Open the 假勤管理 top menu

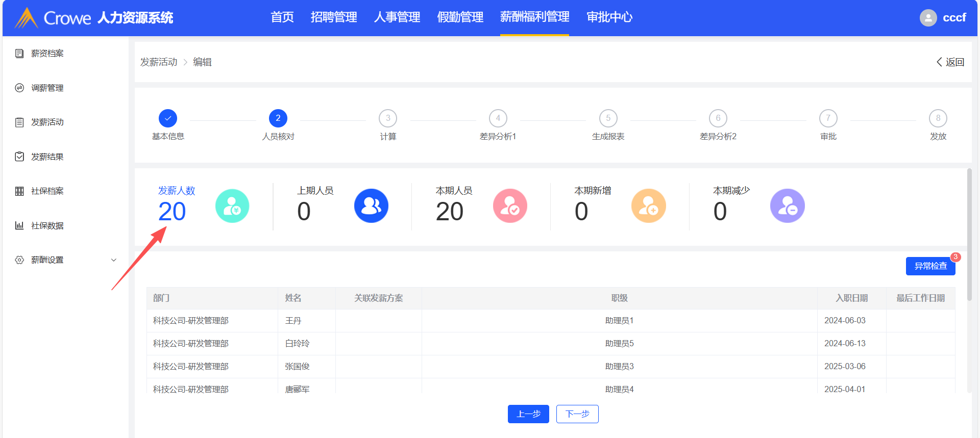click(x=460, y=17)
